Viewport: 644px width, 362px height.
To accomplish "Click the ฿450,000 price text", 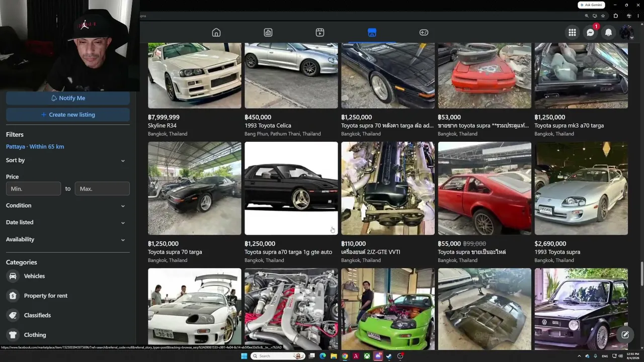I will point(258,117).
